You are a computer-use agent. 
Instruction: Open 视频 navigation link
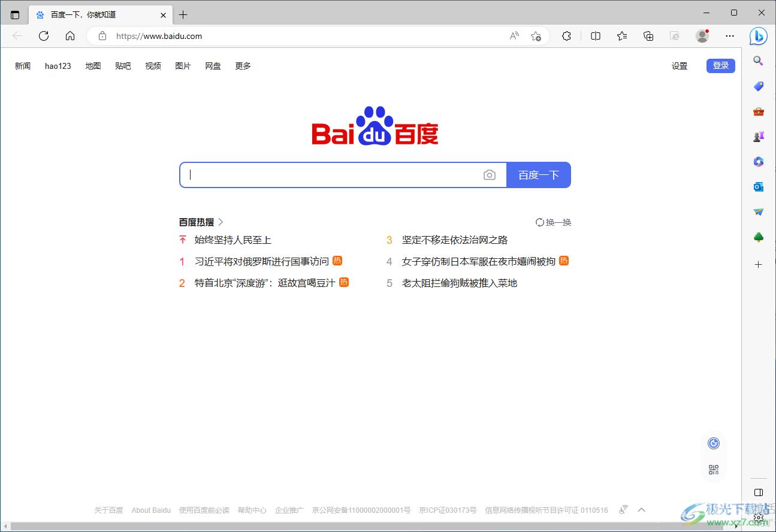153,66
